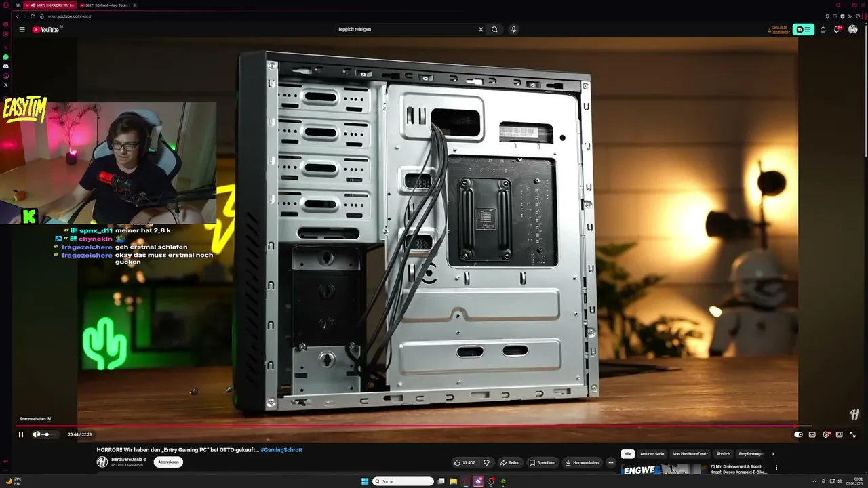Select the 'Von HardwareDealz' filter chip
Viewport: 868px width, 488px height.
point(690,454)
